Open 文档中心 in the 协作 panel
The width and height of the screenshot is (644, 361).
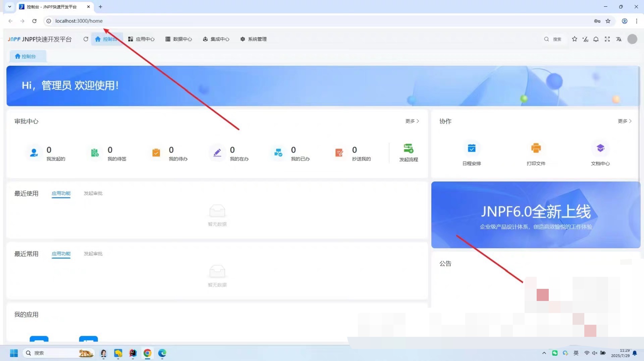[x=600, y=148]
